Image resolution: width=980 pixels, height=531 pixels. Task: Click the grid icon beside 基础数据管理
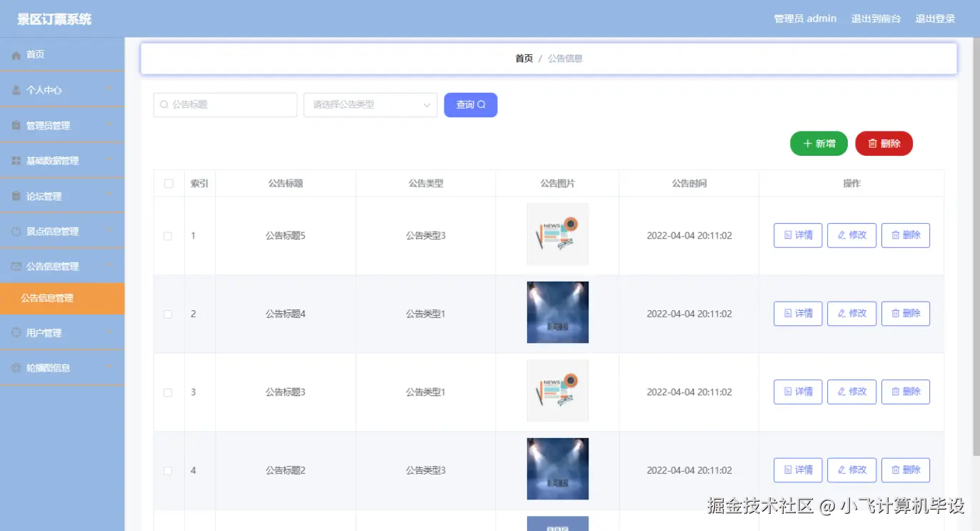click(x=16, y=161)
